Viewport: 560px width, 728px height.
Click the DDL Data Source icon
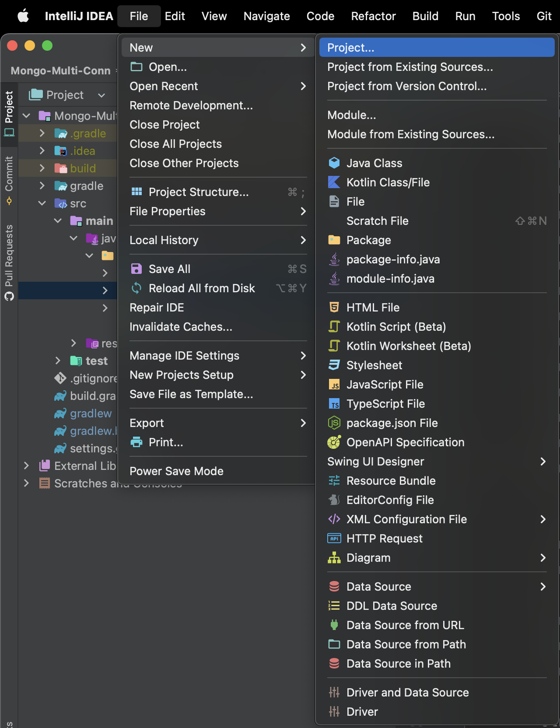(x=334, y=606)
